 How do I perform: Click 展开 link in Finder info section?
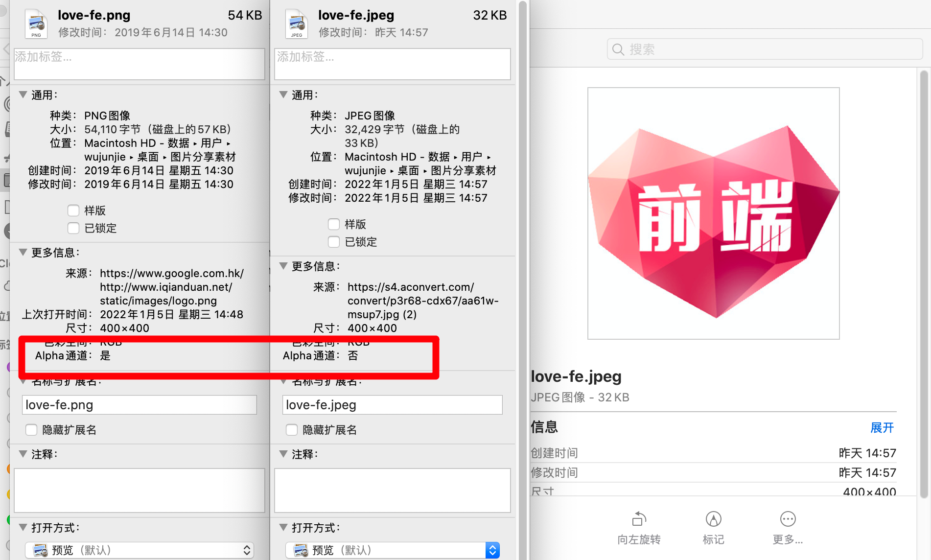[882, 428]
